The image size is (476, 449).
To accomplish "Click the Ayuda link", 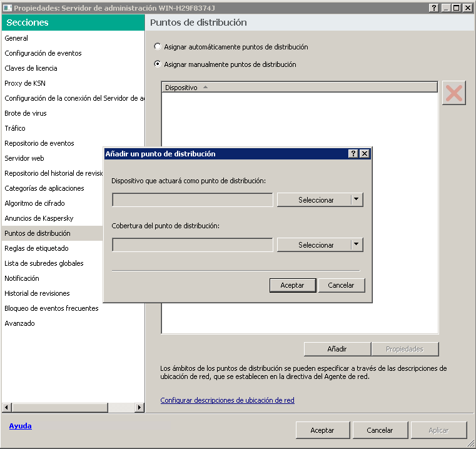I will click(x=21, y=426).
